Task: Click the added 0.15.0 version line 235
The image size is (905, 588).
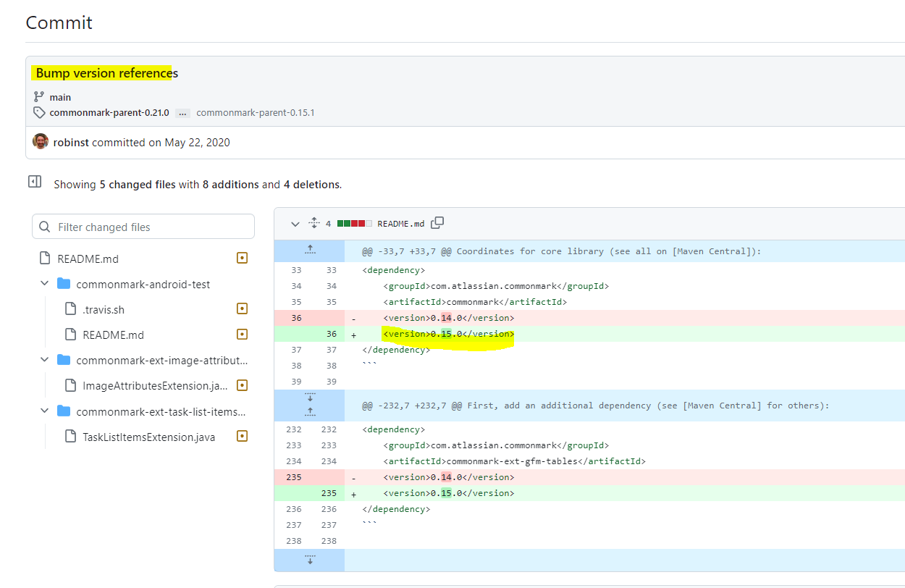Action: tap(449, 493)
